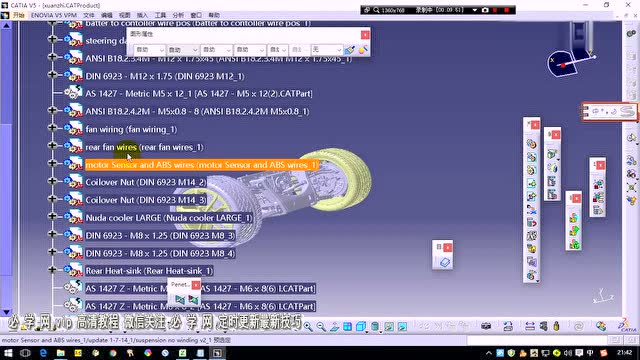The height and width of the screenshot is (360, 640).
Task: Open the first dropdown in graphic properties toolbar
Action: [x=149, y=50]
